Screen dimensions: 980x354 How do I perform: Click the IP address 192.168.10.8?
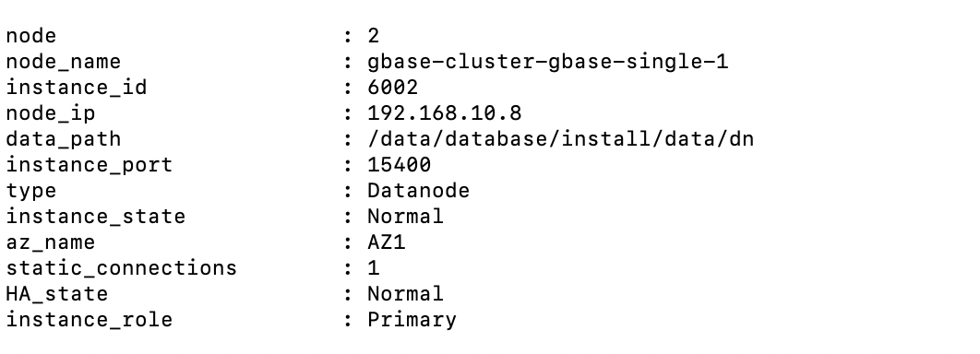tap(445, 113)
